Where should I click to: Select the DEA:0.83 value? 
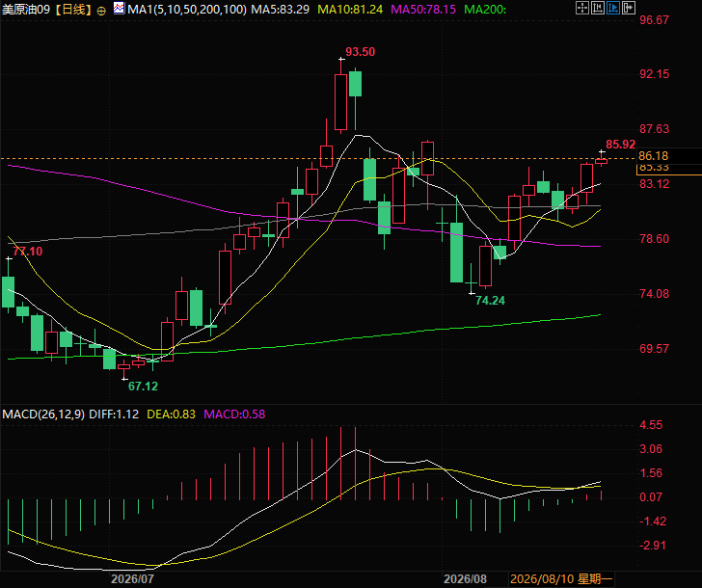point(171,414)
